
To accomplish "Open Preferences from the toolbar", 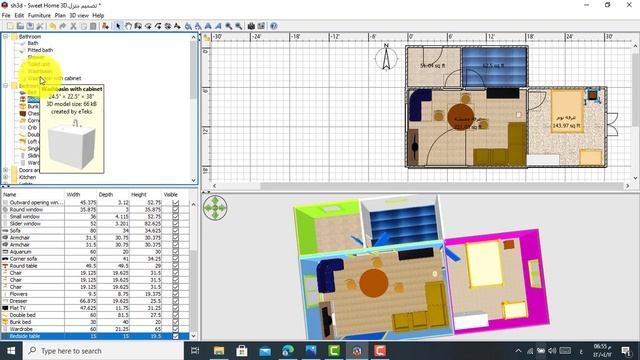I will (x=40, y=26).
